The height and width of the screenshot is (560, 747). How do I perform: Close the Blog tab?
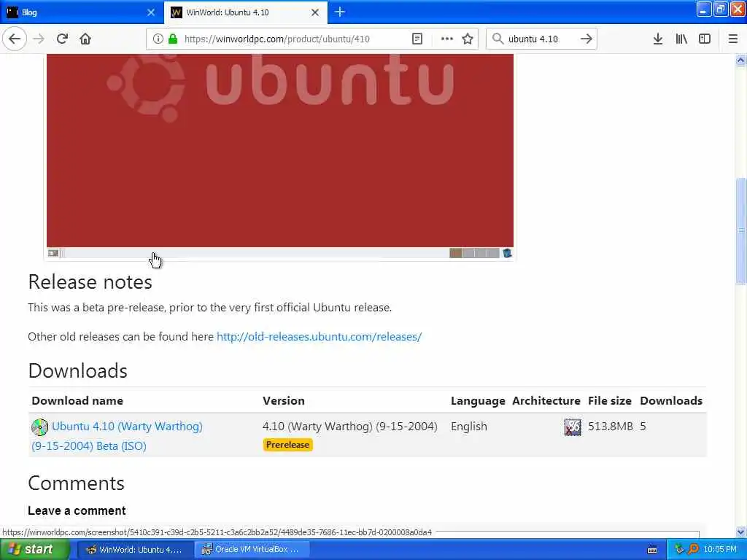150,12
